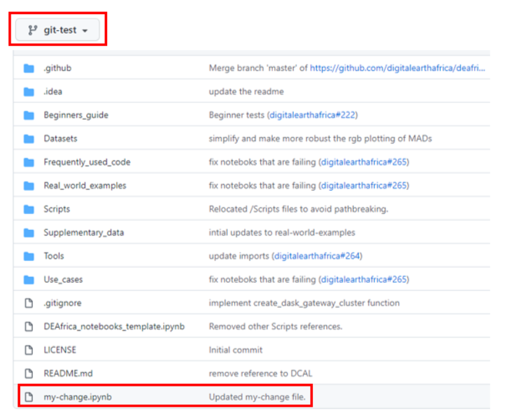
Task: Click the LICENSE file icon
Action: pyautogui.click(x=29, y=350)
